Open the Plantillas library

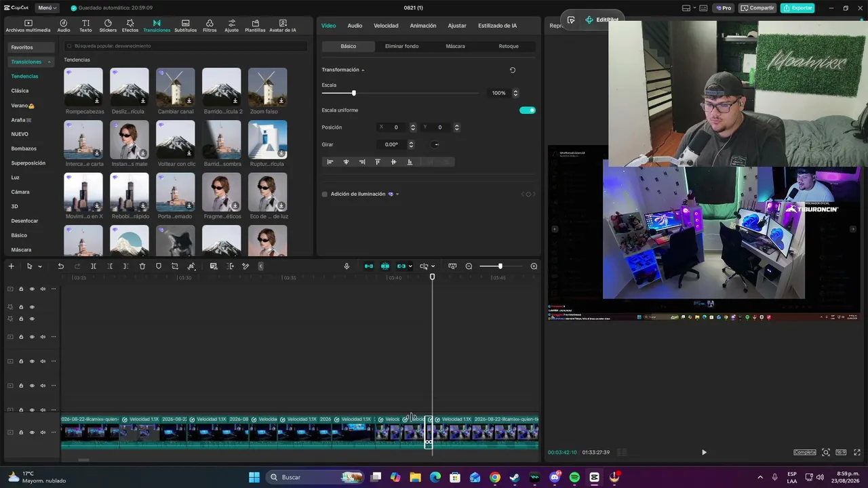[255, 26]
